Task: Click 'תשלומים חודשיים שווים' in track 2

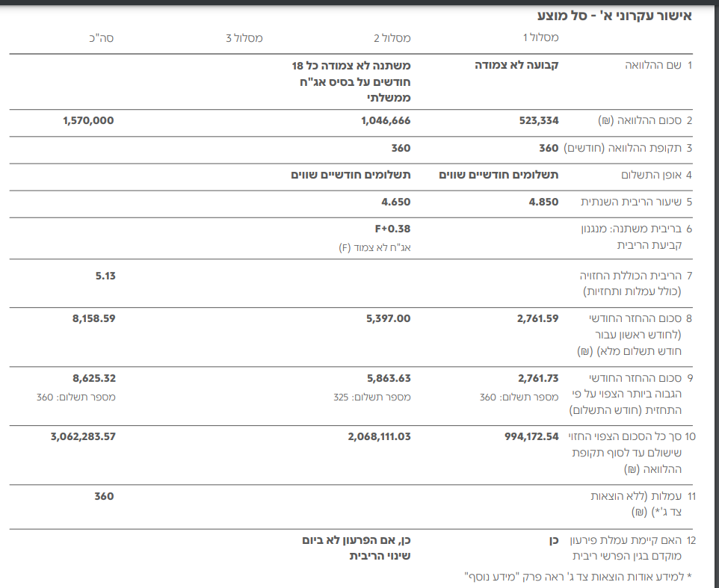Action: 351,175
